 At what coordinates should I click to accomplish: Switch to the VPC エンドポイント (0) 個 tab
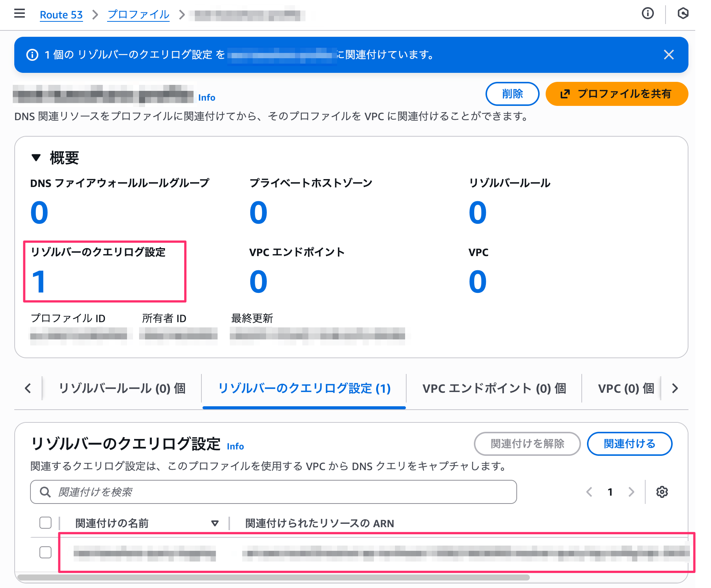[x=494, y=388]
